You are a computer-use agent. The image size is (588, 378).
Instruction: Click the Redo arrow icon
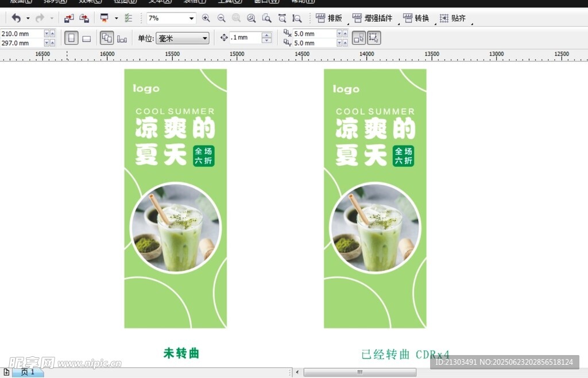coord(40,18)
